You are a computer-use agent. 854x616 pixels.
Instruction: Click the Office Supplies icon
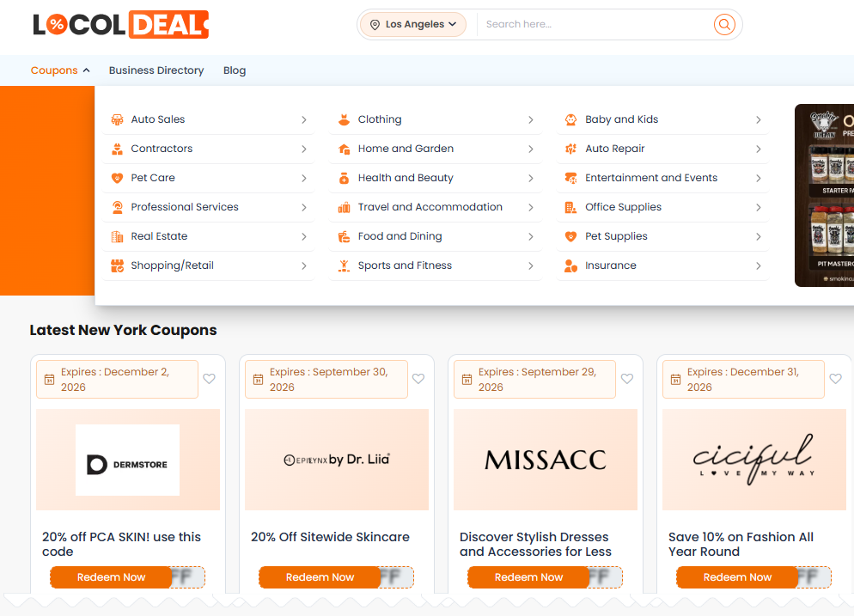tap(570, 207)
